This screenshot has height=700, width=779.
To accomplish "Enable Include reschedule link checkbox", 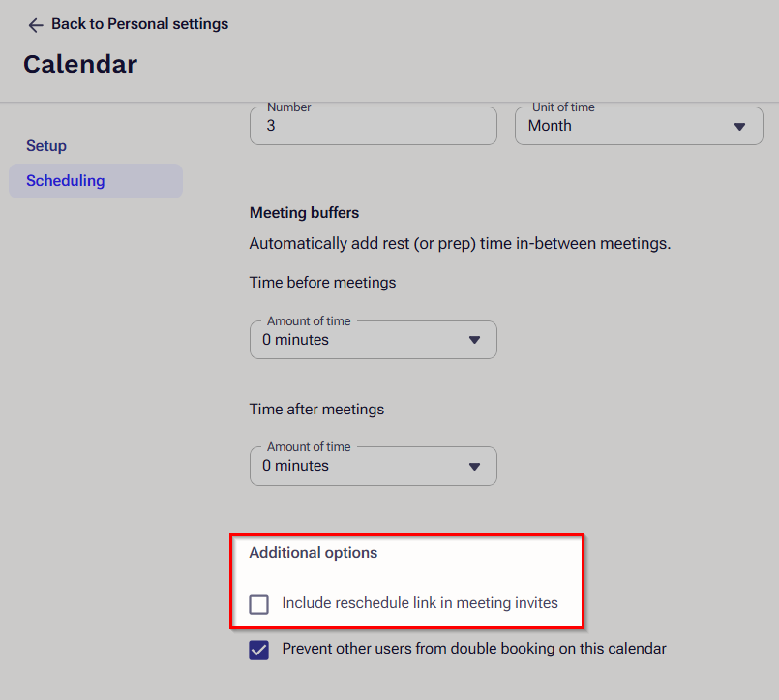I will click(x=258, y=604).
